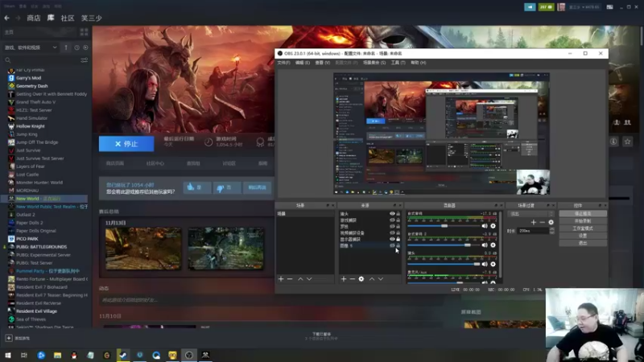
Task: Toggle visibility eye of second source in OBS
Action: (x=392, y=220)
